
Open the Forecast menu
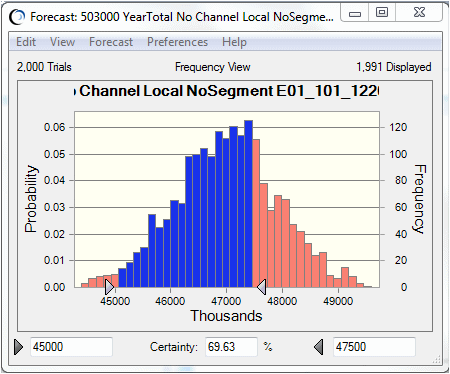tap(111, 42)
